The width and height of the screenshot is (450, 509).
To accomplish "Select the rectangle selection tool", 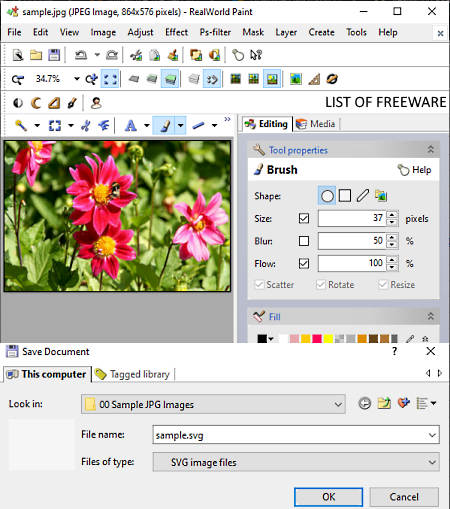I will (x=55, y=126).
